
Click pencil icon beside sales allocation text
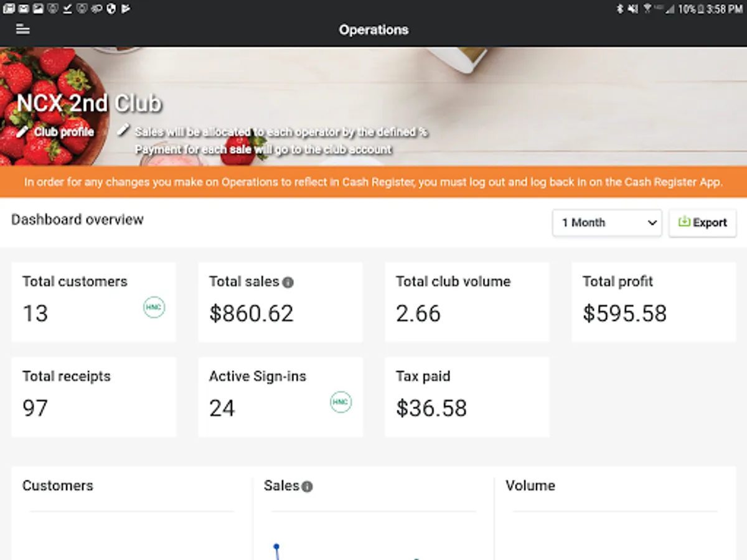click(124, 130)
